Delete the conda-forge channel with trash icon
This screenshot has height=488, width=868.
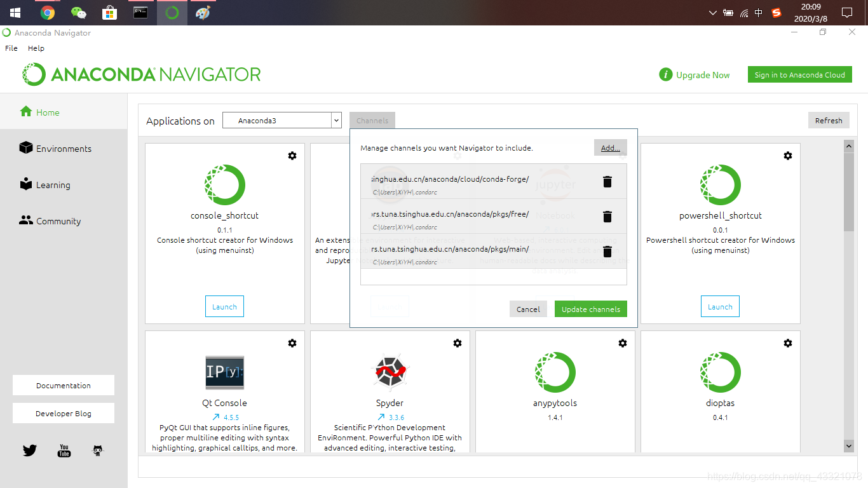(x=607, y=182)
